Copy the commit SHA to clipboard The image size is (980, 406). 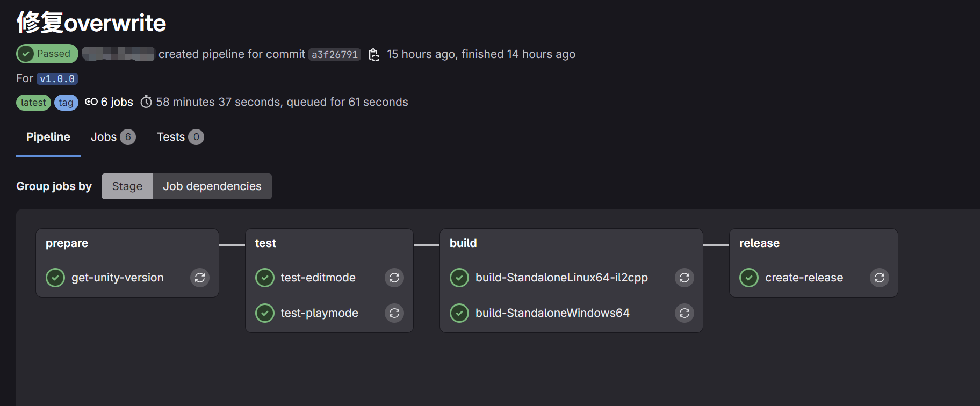(x=374, y=55)
